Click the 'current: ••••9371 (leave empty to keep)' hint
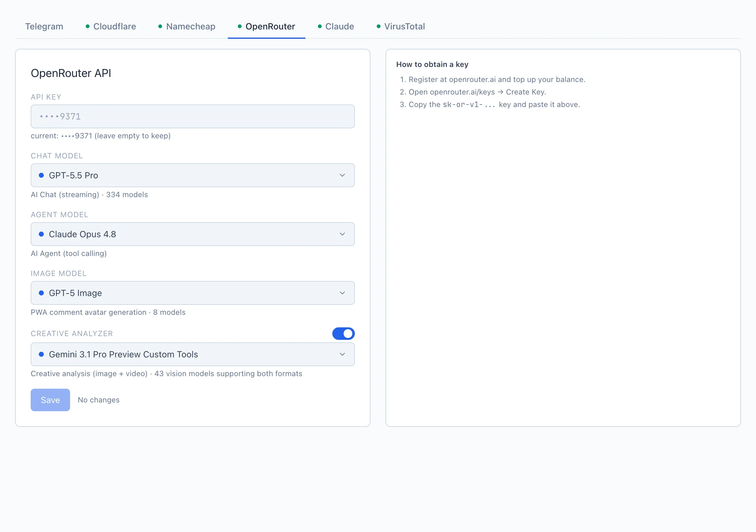 (101, 136)
